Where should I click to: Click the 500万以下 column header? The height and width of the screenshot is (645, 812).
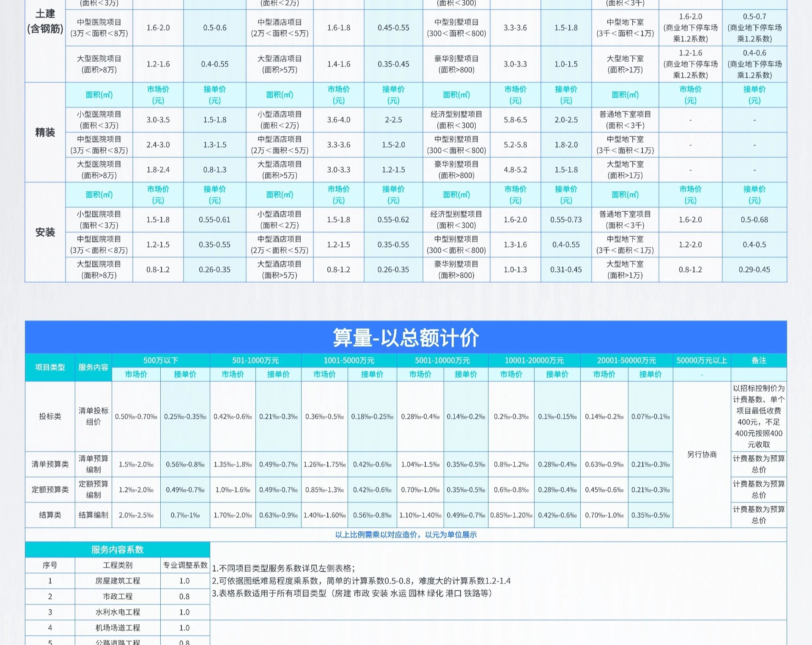160,361
